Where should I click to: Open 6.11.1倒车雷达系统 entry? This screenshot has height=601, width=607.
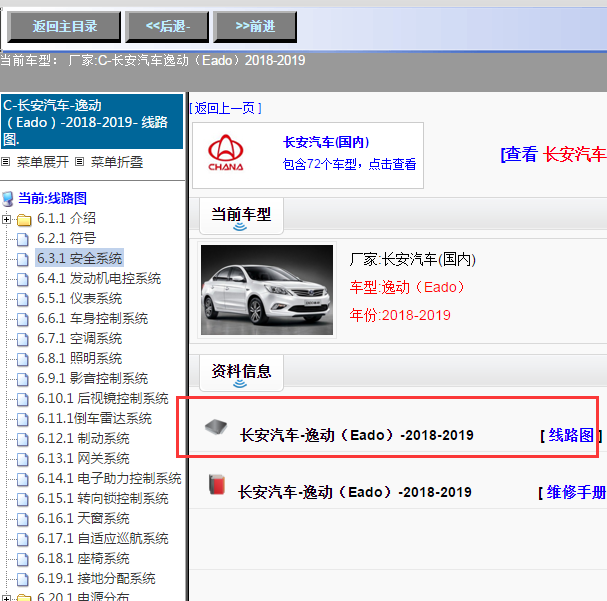(x=94, y=418)
